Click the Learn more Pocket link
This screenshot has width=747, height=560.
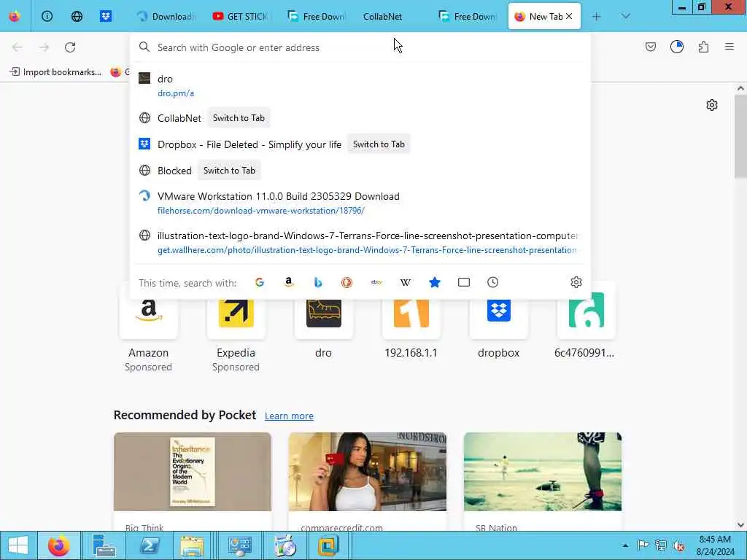289,416
